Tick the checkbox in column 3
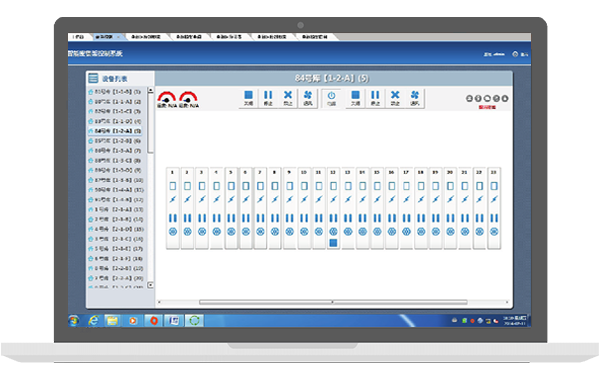 pyautogui.click(x=202, y=186)
